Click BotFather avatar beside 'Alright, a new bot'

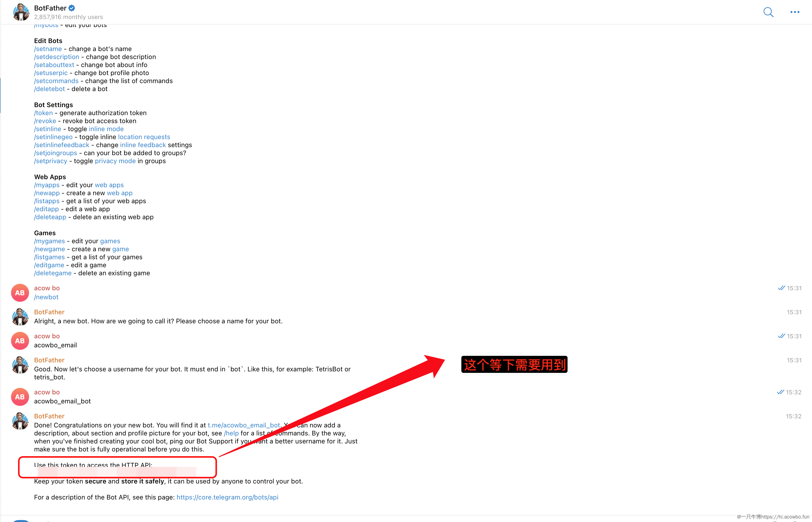tap(20, 317)
